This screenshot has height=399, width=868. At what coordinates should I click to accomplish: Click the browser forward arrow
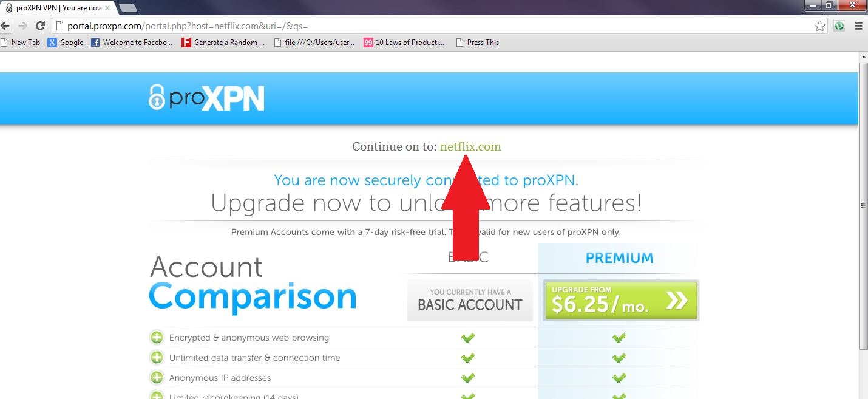22,26
